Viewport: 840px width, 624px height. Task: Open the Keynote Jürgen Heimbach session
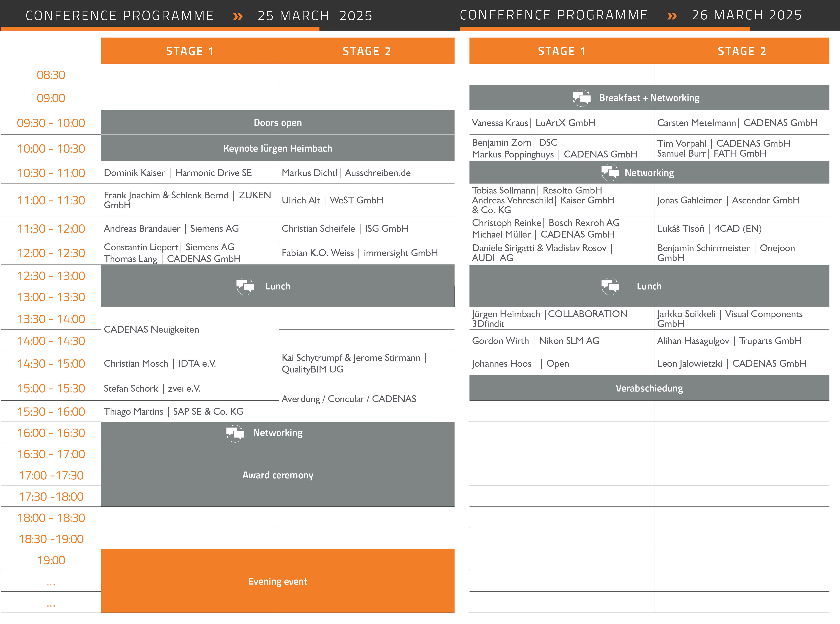[x=278, y=148]
